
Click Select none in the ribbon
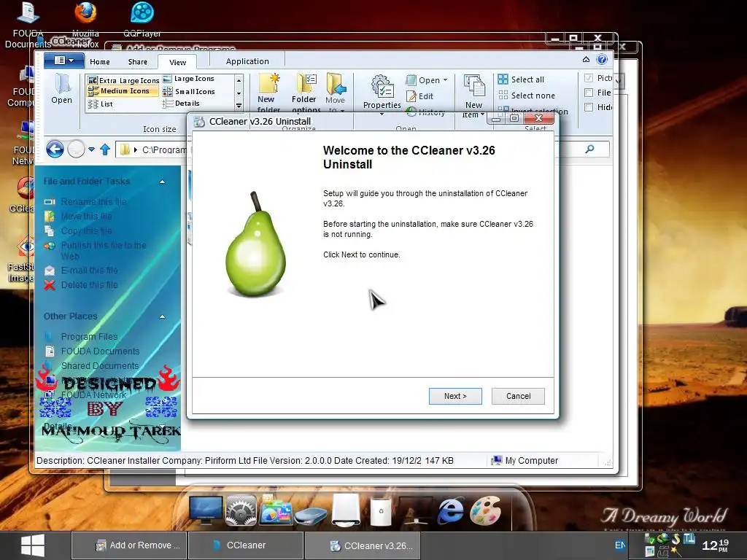coord(527,96)
